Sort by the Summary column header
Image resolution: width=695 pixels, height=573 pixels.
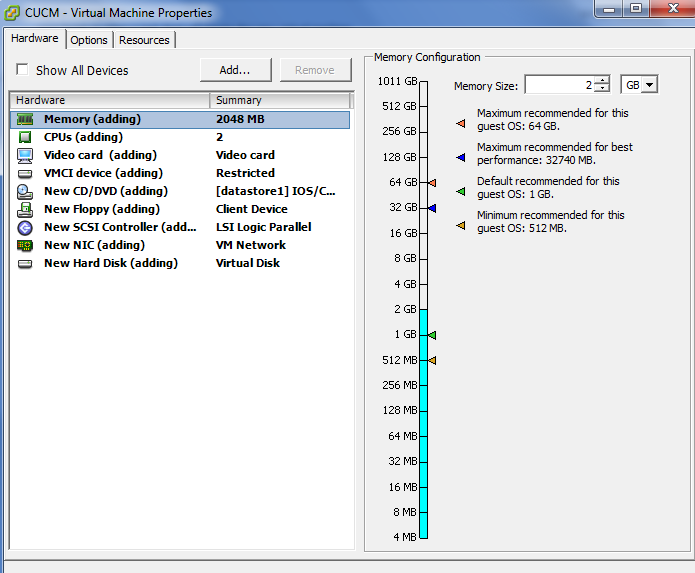tap(280, 100)
